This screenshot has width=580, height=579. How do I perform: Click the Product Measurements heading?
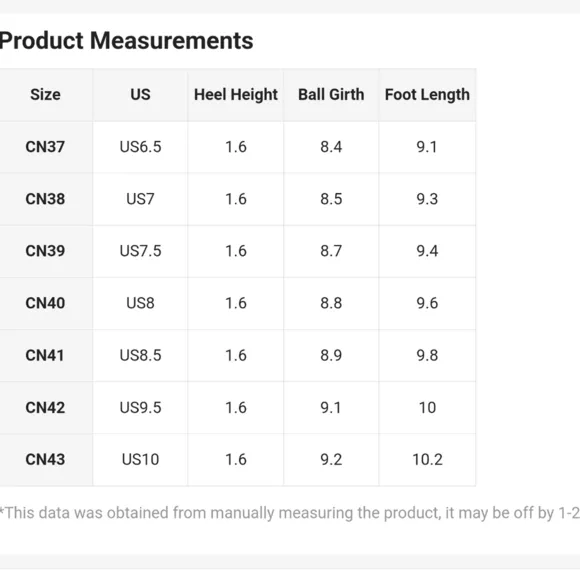(126, 40)
